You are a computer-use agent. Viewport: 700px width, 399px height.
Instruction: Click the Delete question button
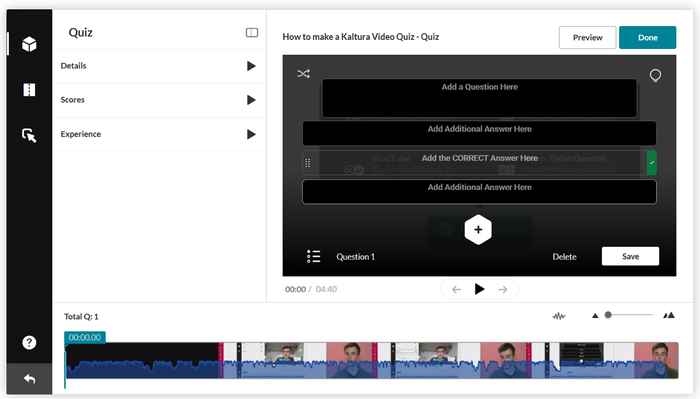pos(564,257)
